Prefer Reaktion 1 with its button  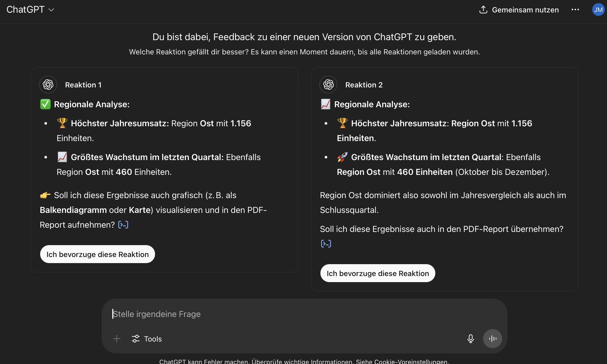(x=97, y=254)
